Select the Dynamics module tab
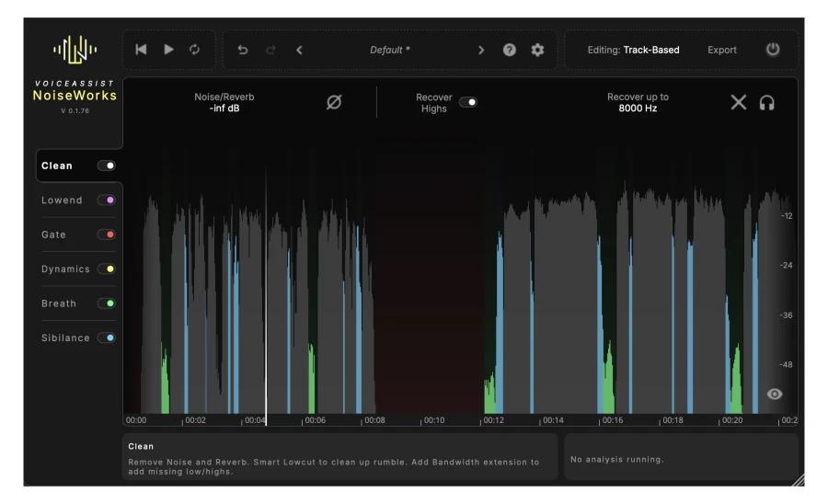828x504 pixels. (65, 269)
